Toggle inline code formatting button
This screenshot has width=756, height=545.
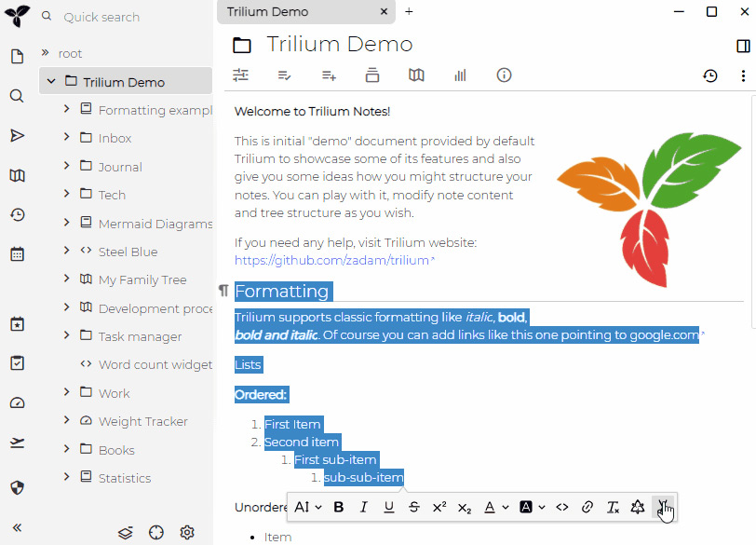click(x=561, y=507)
